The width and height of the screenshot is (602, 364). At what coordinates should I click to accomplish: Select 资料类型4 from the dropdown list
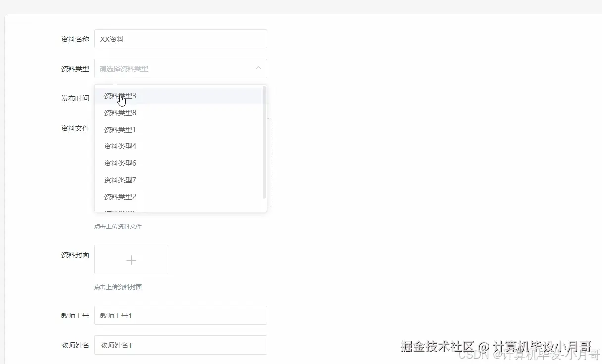coord(120,146)
